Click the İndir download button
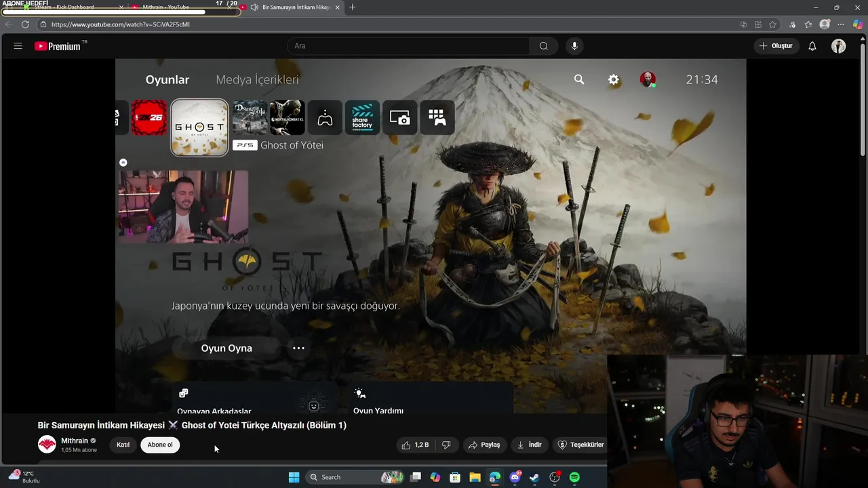The height and width of the screenshot is (488, 868). pyautogui.click(x=529, y=445)
